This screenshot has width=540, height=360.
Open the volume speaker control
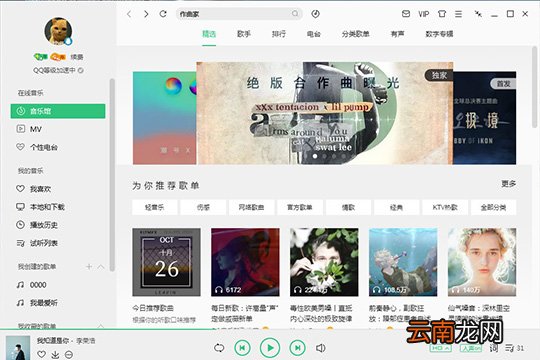(x=321, y=348)
